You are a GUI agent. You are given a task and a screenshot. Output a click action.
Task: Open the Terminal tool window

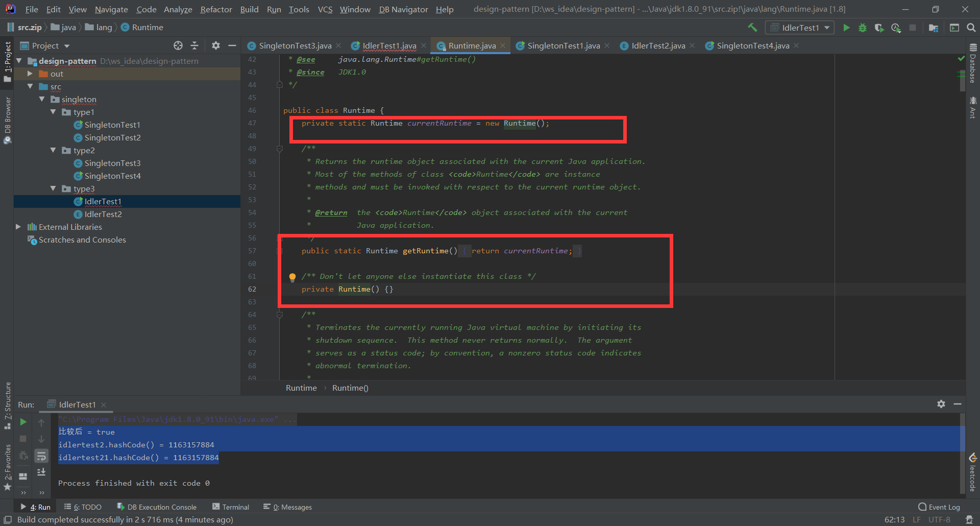coord(231,507)
